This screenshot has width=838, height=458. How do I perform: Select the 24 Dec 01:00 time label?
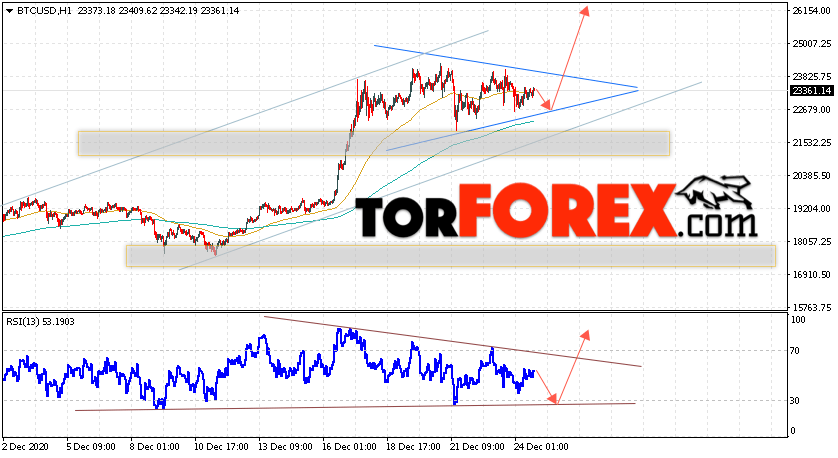point(541,446)
